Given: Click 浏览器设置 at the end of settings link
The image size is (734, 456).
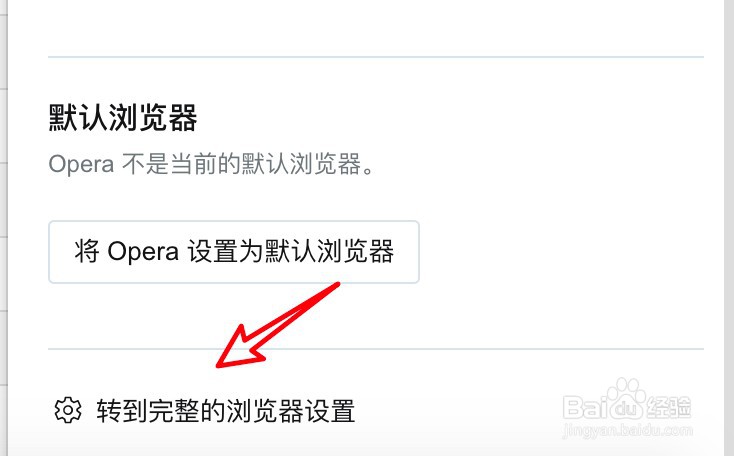Looking at the screenshot, I should pyautogui.click(x=291, y=411).
